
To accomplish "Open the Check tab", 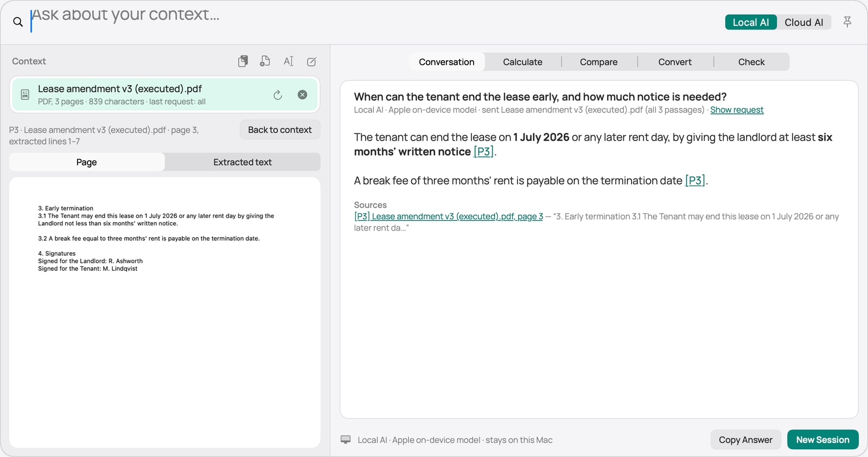I will [751, 62].
